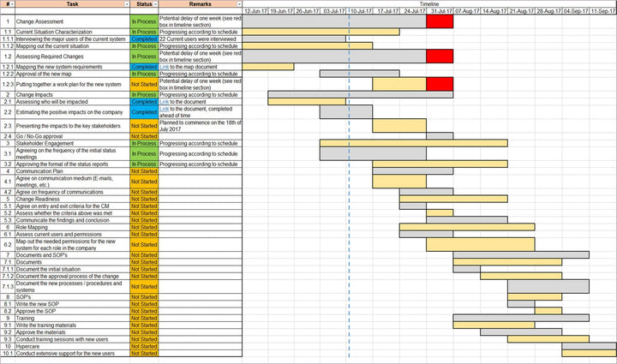Select the In Process status of Stakeholder Engagement
Image resolution: width=617 pixels, height=364 pixels.
[144, 143]
